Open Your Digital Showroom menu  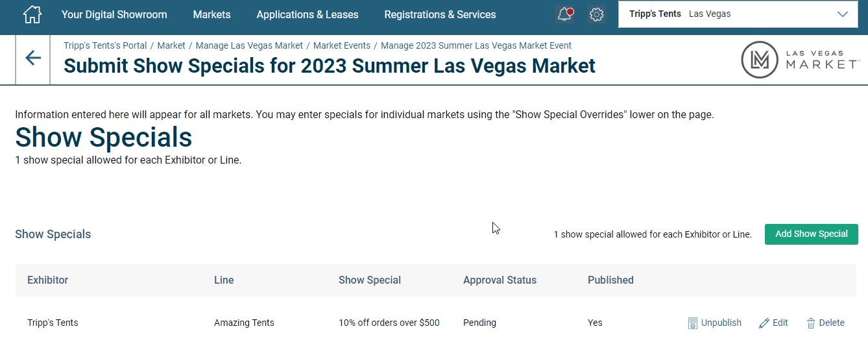coord(114,14)
